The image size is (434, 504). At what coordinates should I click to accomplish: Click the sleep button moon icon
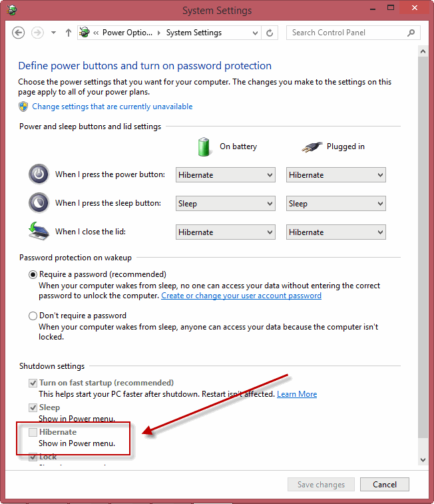click(39, 203)
